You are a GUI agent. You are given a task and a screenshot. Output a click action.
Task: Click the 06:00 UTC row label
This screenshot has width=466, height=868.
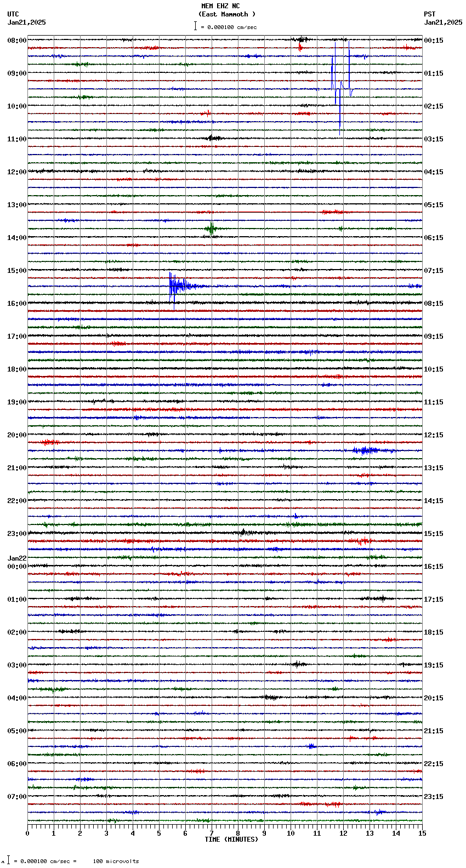(17, 764)
